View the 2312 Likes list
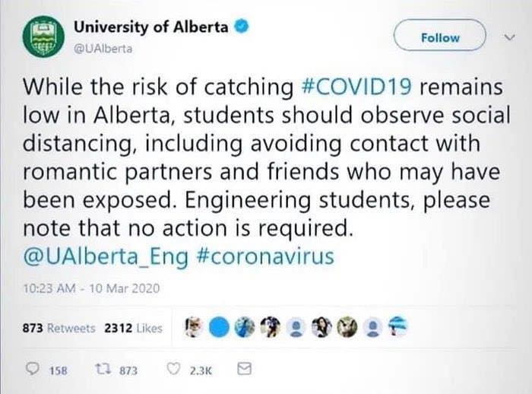 (133, 329)
